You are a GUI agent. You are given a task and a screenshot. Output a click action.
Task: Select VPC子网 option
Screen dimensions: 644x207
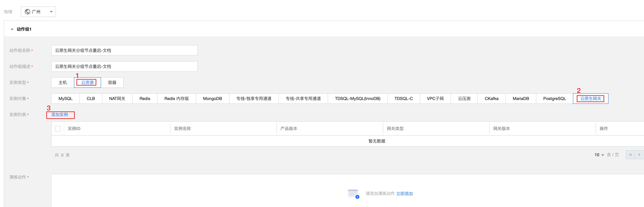tap(435, 99)
